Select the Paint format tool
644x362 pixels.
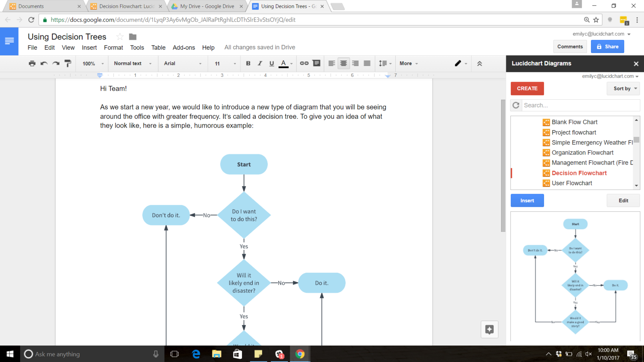click(68, 63)
